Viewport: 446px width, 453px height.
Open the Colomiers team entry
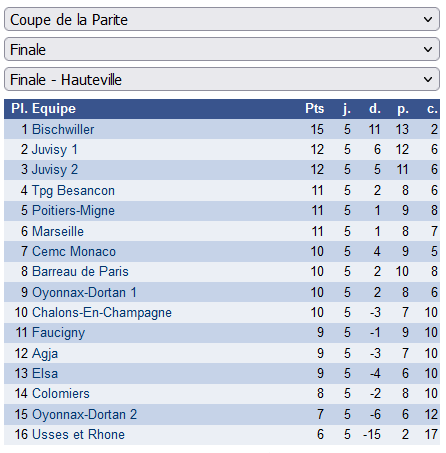[x=61, y=394]
